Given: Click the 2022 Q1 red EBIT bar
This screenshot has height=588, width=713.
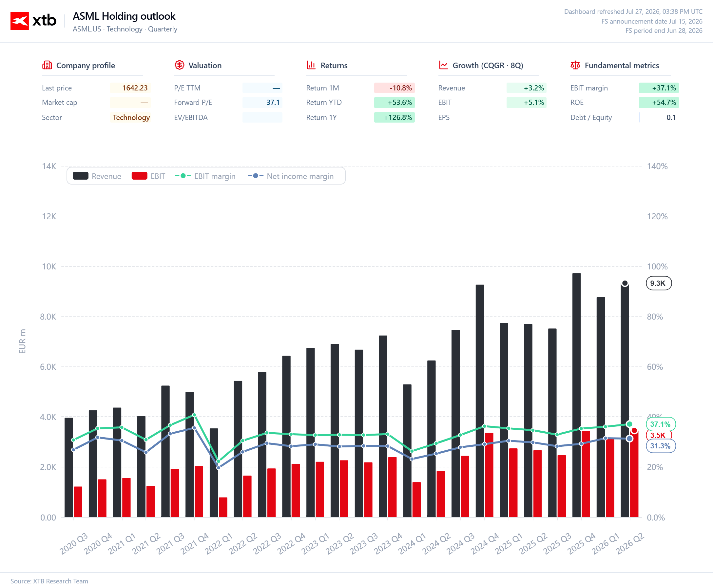Looking at the screenshot, I should coord(223,507).
